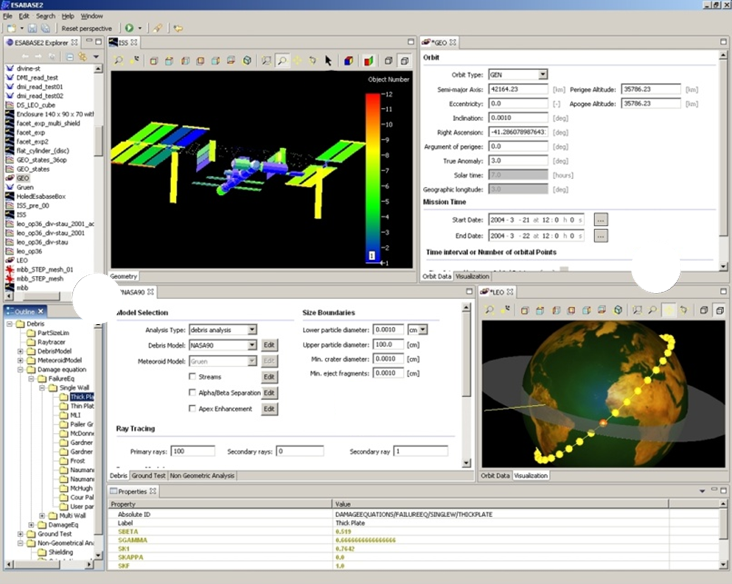The image size is (732, 584).
Task: Expand the DebrisModel tree node
Action: (x=20, y=351)
